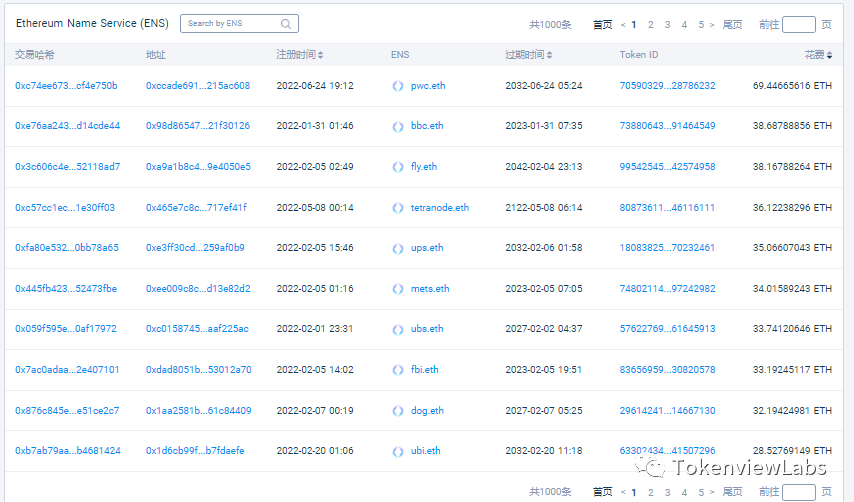Click expiration time 2122-05-08 06:14
854x502 pixels.
tap(544, 207)
